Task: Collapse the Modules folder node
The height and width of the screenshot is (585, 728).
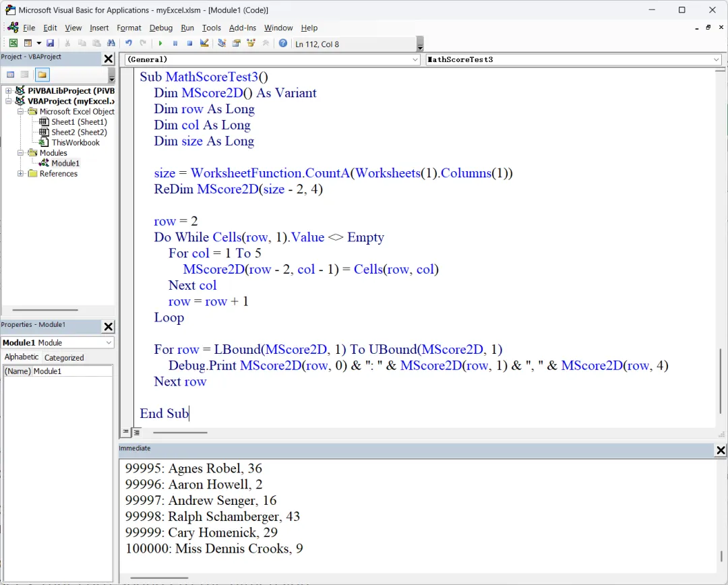Action: [x=20, y=153]
